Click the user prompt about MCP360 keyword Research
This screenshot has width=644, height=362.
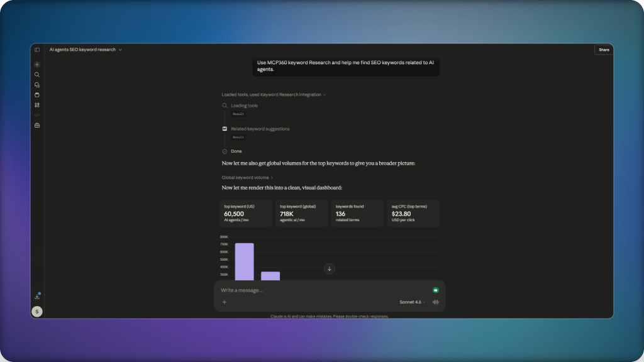pos(346,66)
